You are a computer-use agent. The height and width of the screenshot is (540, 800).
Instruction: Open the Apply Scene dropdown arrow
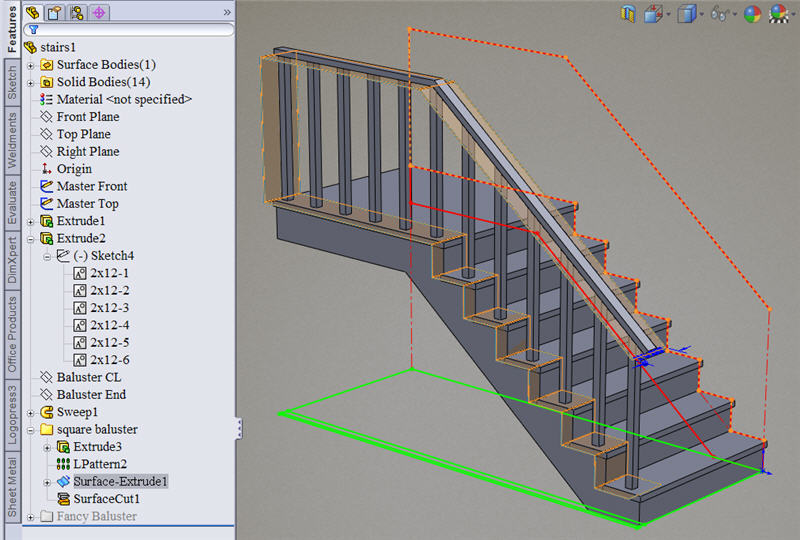pyautogui.click(x=792, y=15)
